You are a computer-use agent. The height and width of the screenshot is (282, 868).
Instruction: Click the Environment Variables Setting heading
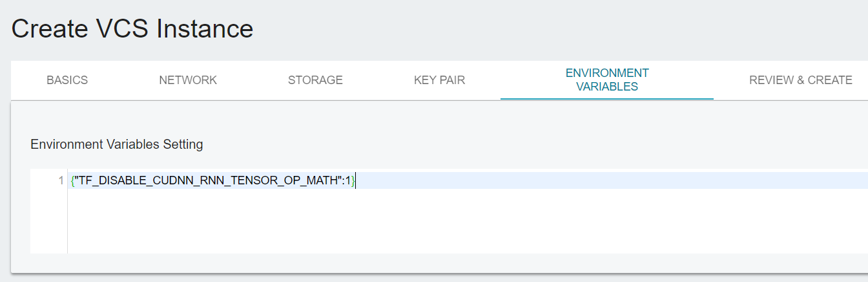pyautogui.click(x=117, y=144)
